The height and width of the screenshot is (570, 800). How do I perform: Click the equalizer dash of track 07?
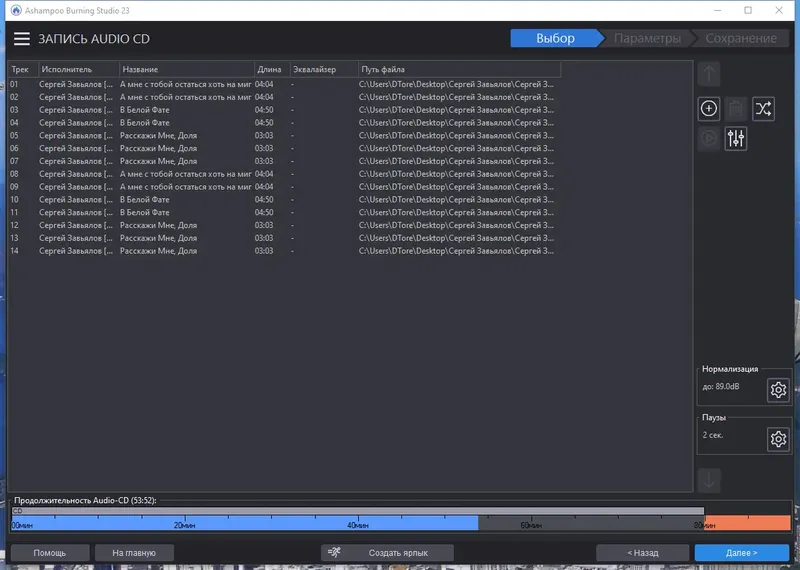[292, 161]
